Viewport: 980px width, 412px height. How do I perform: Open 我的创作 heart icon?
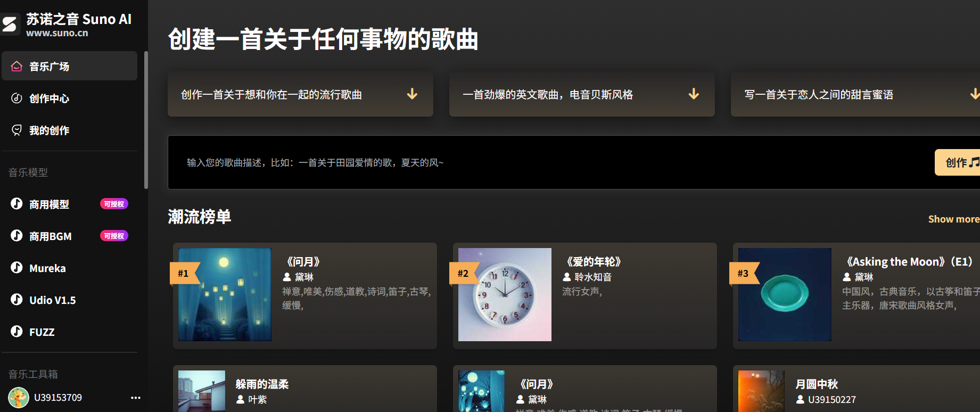(17, 130)
